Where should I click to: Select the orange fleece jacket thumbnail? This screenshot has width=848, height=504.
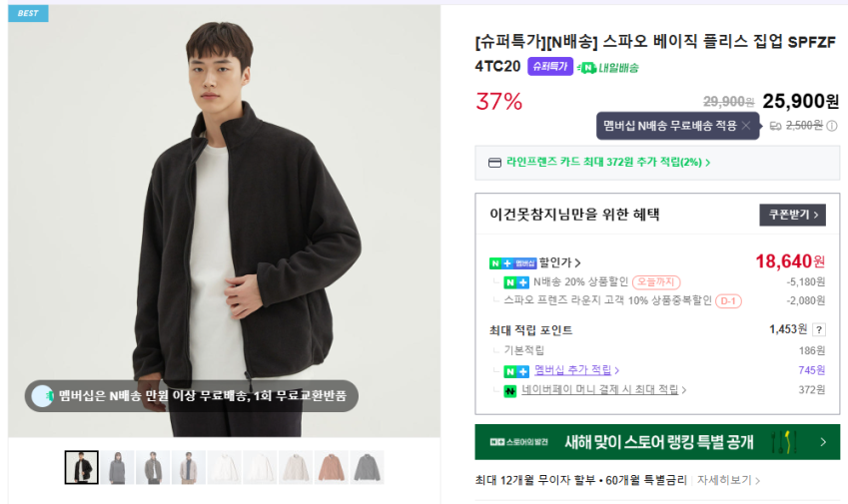pyautogui.click(x=333, y=467)
